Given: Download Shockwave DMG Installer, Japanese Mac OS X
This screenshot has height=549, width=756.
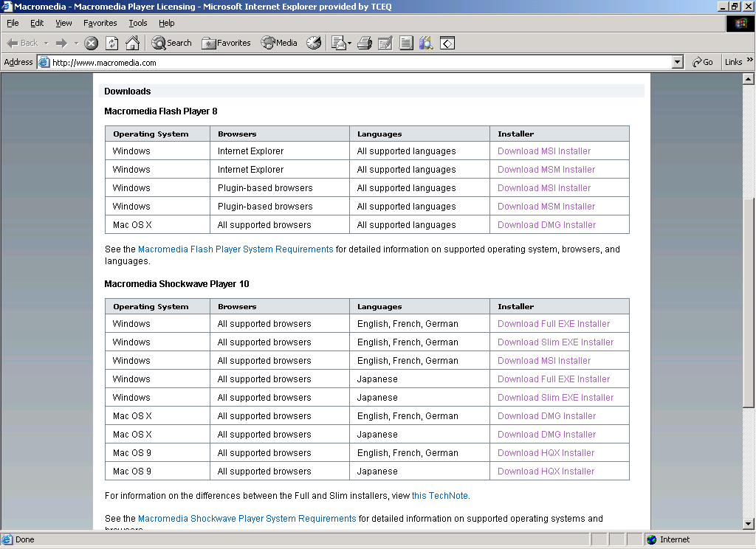Looking at the screenshot, I should pos(547,435).
